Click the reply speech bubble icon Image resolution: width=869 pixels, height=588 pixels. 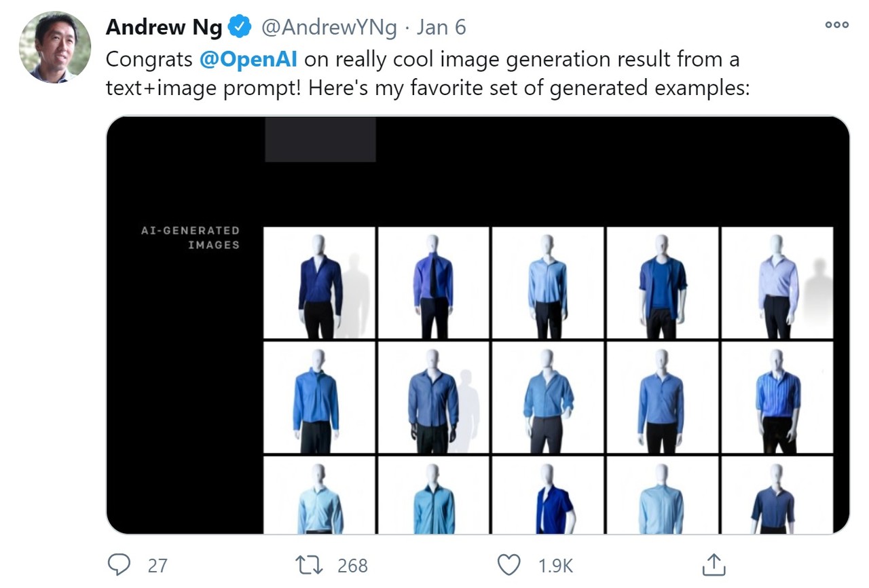[x=119, y=564]
